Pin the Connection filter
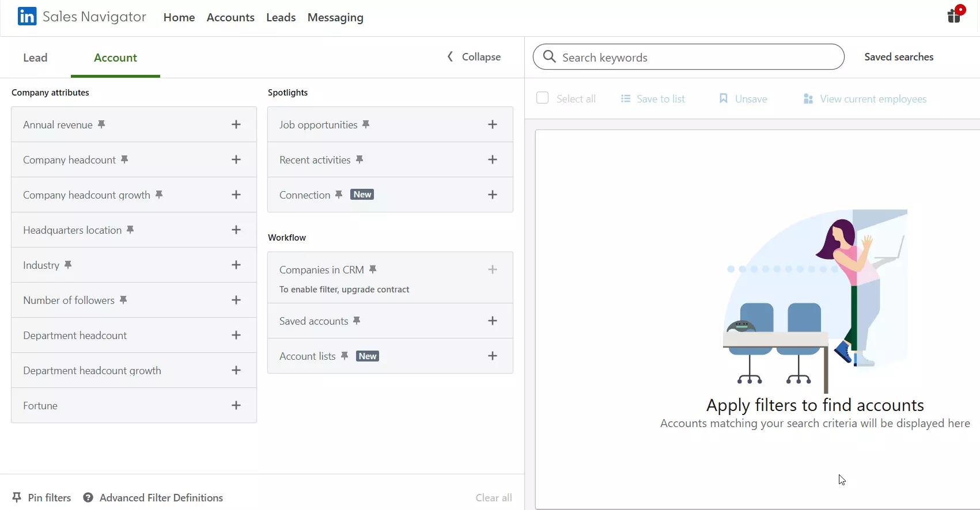This screenshot has height=510, width=980. [339, 195]
